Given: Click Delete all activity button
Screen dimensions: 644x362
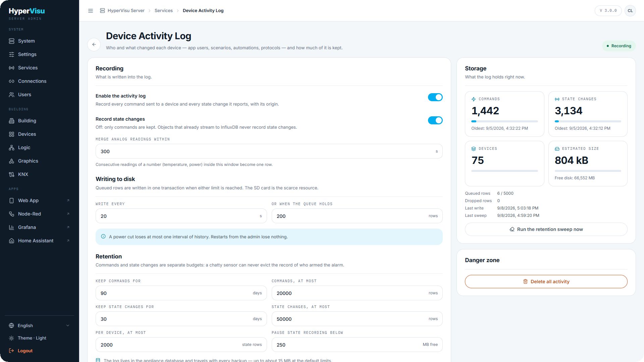Looking at the screenshot, I should tap(546, 282).
